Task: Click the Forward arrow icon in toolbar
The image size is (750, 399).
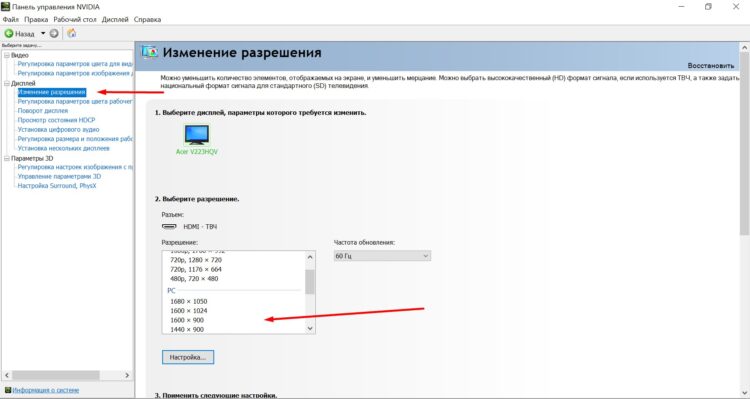Action: pos(54,33)
